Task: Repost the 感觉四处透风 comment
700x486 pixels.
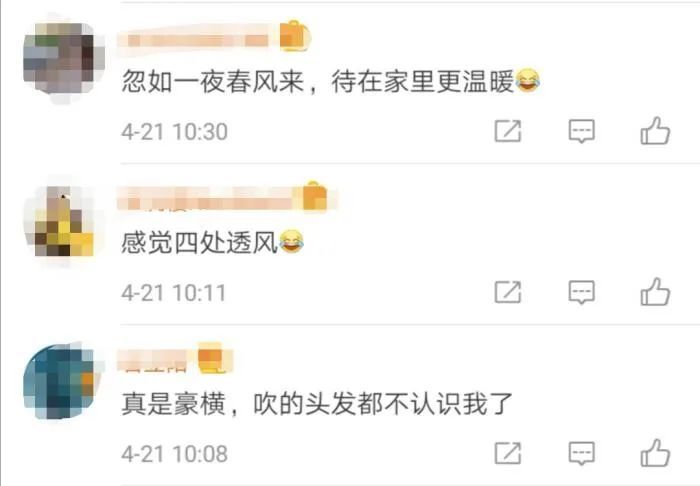Action: [x=508, y=292]
